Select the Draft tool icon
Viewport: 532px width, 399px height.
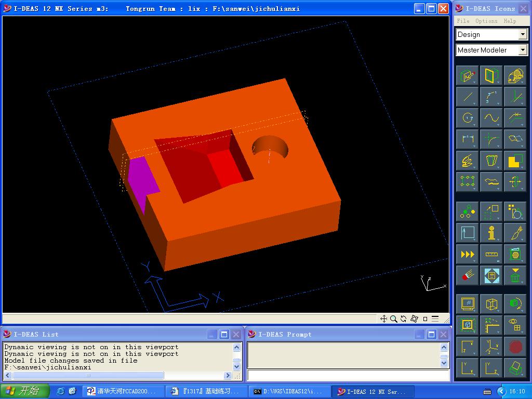coord(491,161)
